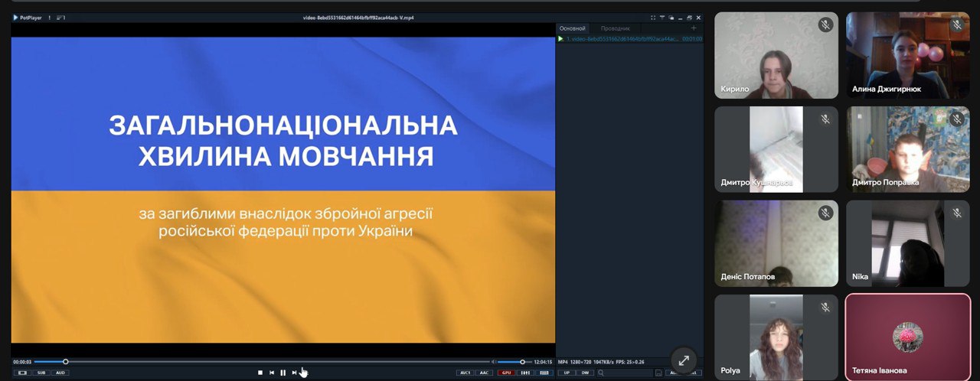Click the volume speaker icon
980x381 pixels.
click(x=494, y=362)
